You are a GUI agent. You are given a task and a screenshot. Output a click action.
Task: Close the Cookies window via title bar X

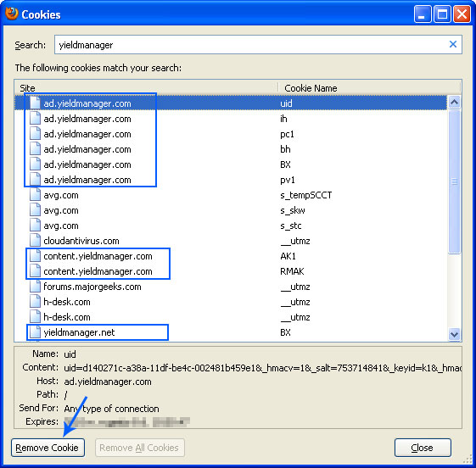click(462, 14)
